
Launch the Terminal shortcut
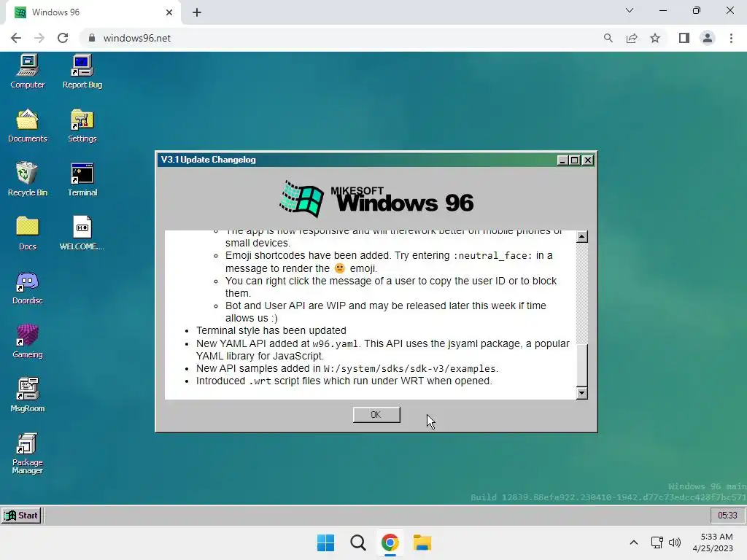coord(82,179)
